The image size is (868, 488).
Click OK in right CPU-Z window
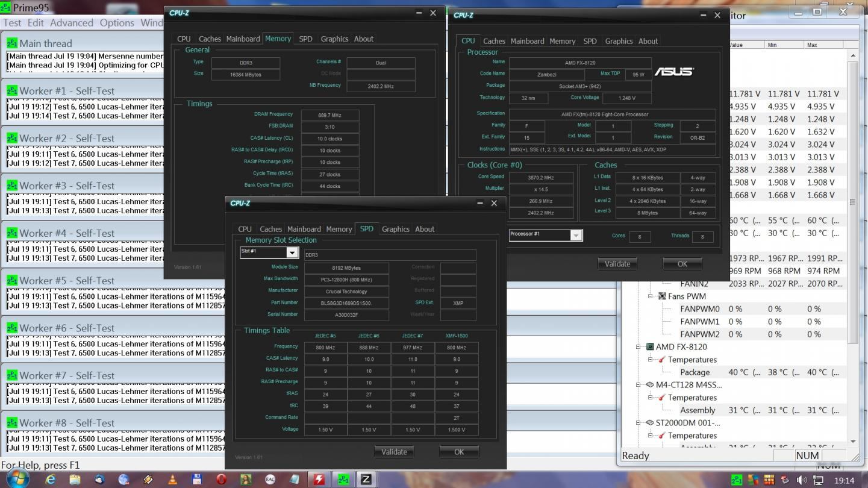coord(682,264)
